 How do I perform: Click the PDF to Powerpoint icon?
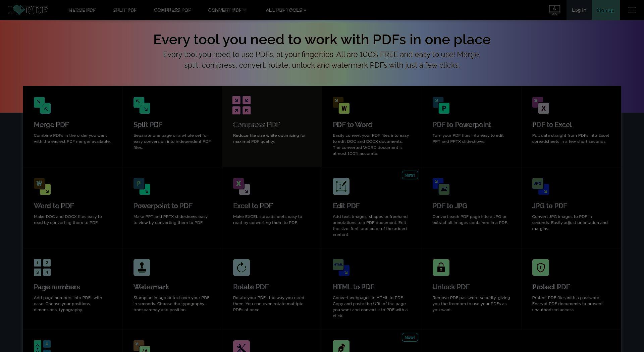pyautogui.click(x=441, y=105)
